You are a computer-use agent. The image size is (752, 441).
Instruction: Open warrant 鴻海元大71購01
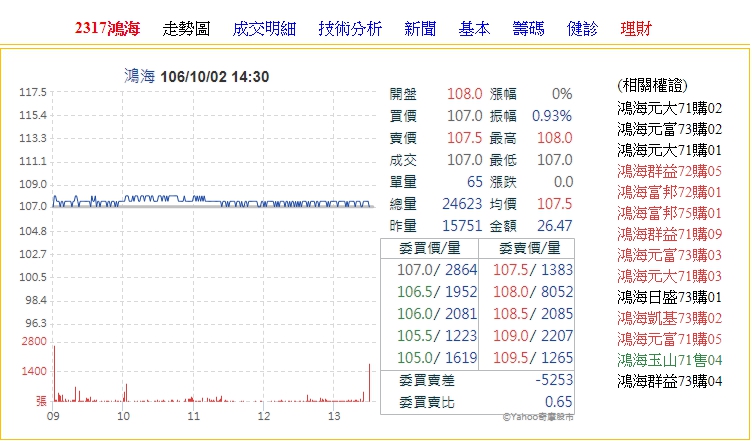(x=669, y=151)
